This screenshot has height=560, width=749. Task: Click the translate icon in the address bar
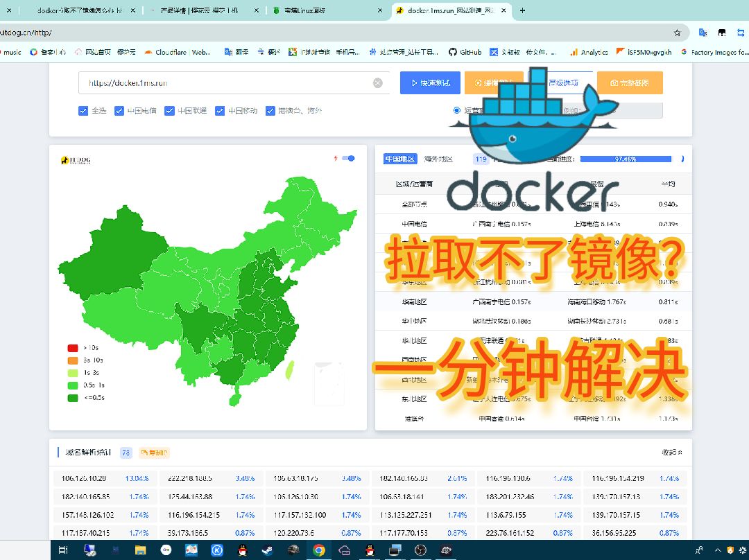click(703, 33)
